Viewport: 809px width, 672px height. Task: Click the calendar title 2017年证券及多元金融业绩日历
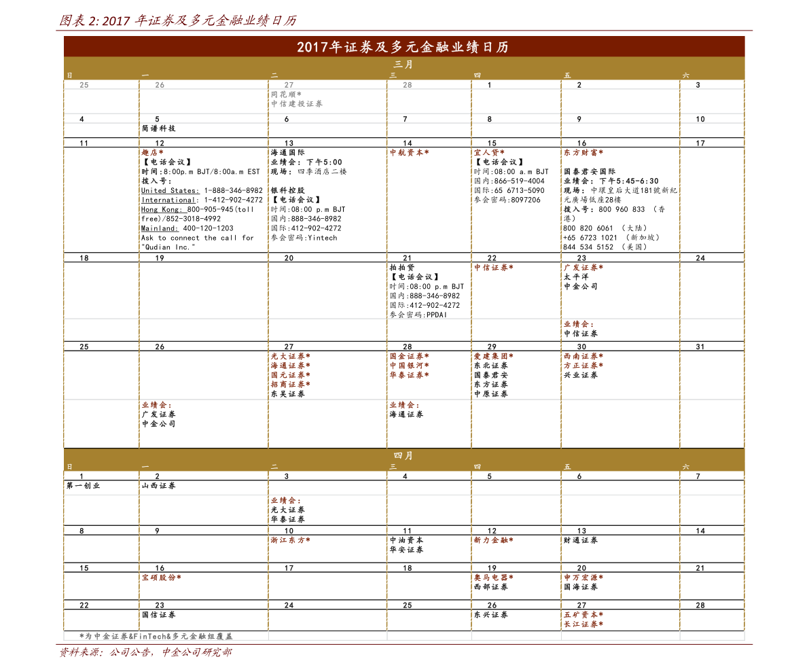coord(403,47)
